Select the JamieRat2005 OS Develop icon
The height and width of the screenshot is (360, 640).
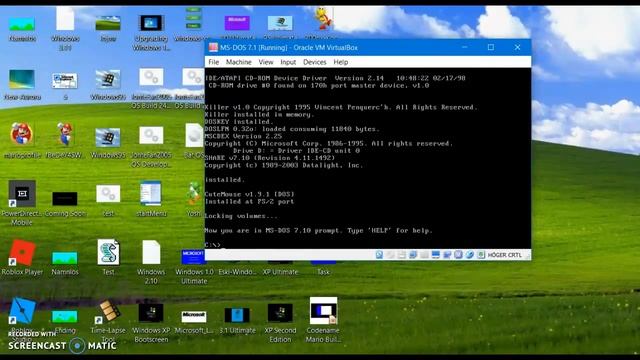pyautogui.click(x=151, y=147)
